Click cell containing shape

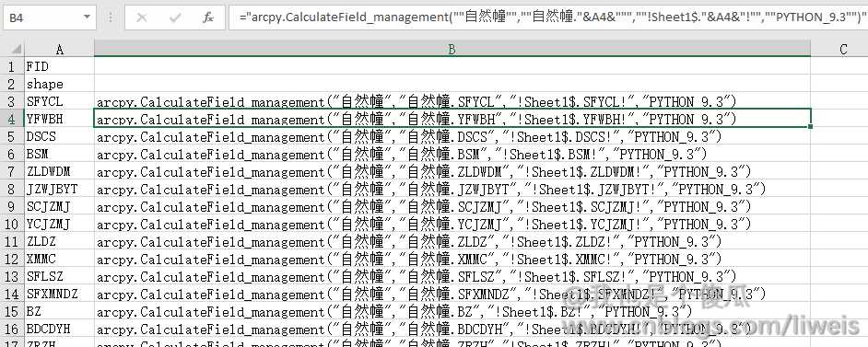[59, 84]
